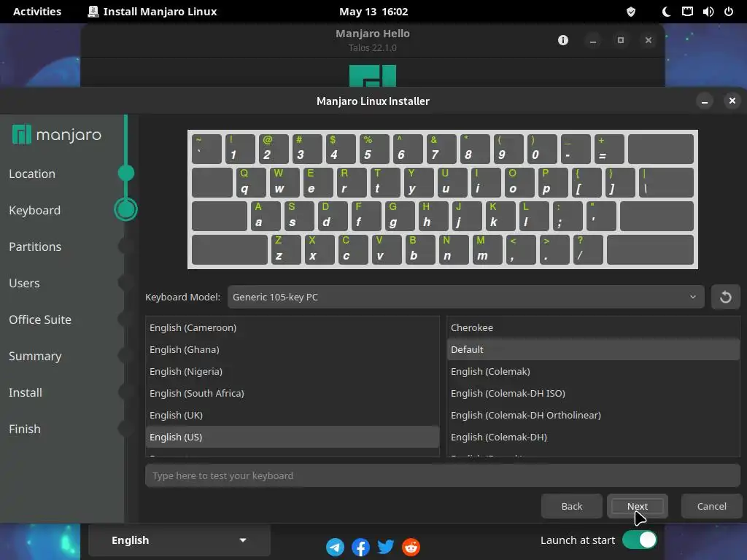Select the English (Colemak-DH ISO) variant
Screen dimensions: 747x560
593,393
